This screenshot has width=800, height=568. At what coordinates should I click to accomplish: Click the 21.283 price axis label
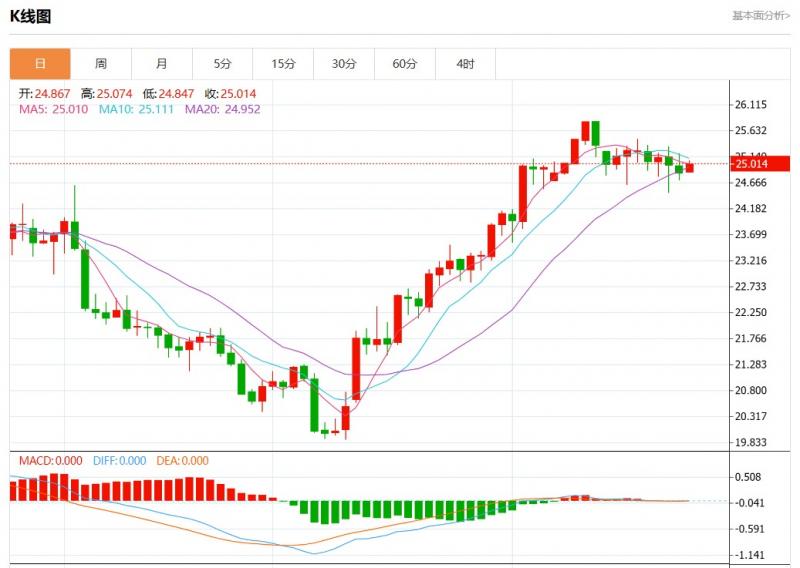[x=751, y=364]
